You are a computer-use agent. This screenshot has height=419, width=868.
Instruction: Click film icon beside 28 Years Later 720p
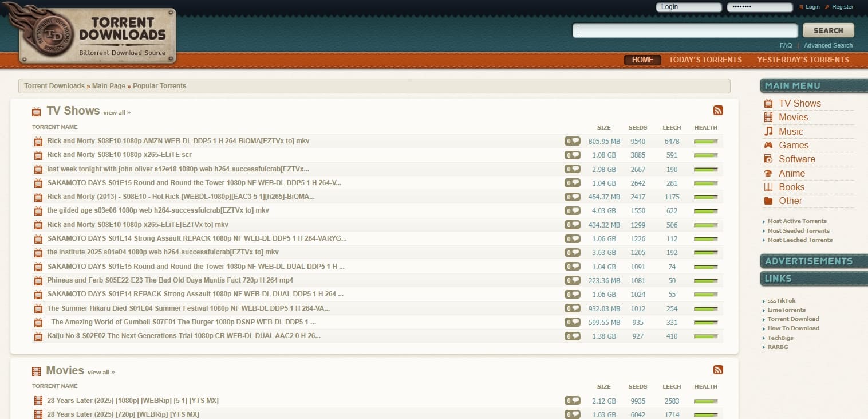coord(38,414)
